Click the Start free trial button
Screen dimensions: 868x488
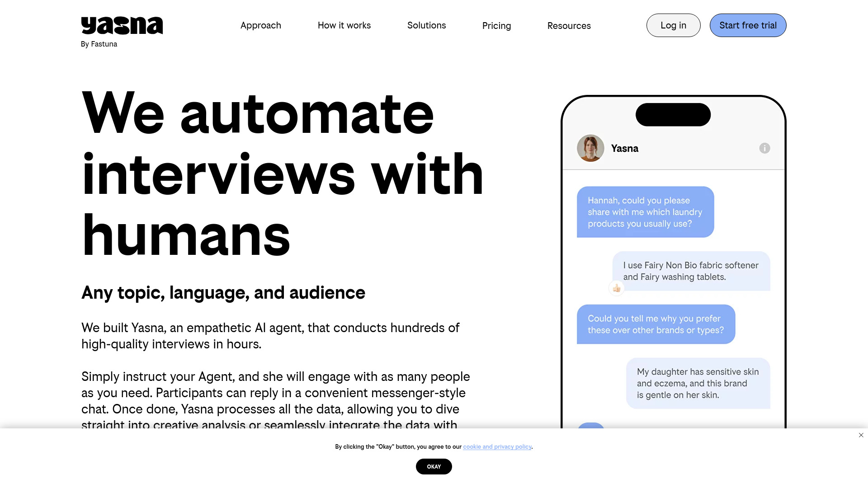748,25
